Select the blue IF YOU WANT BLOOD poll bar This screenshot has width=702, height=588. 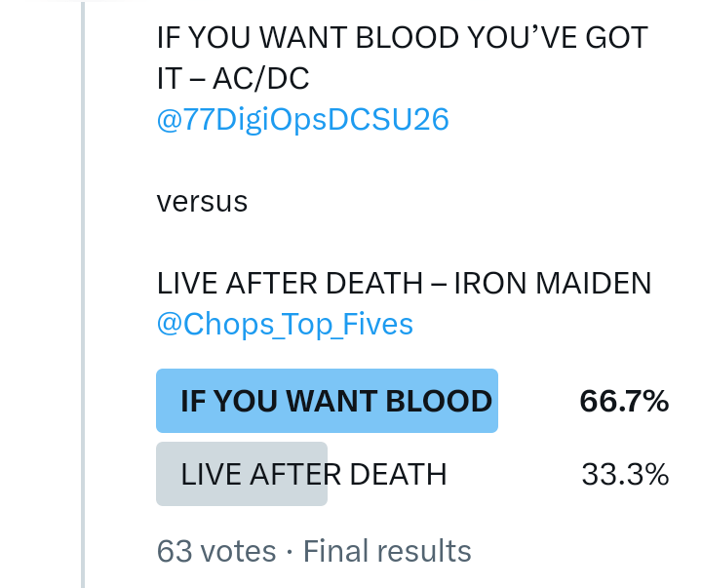click(327, 401)
